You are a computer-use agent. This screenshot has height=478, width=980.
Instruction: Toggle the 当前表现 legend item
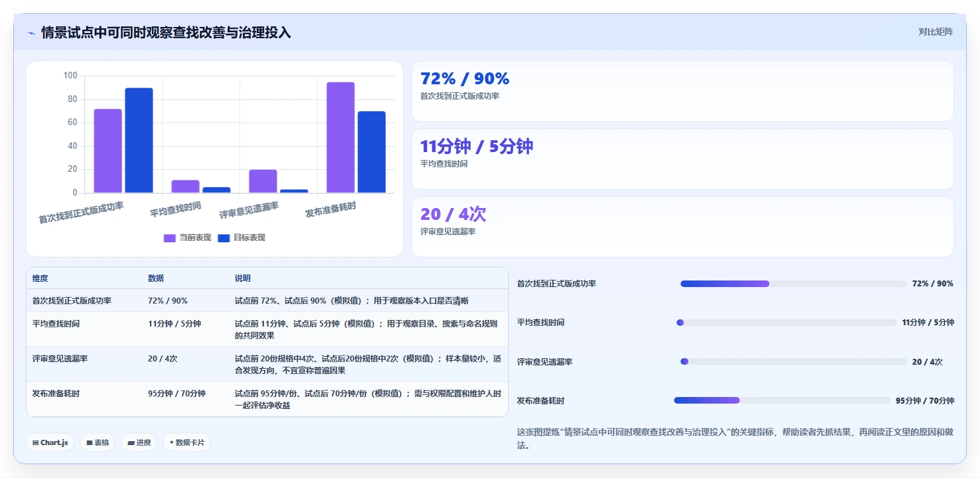point(188,238)
